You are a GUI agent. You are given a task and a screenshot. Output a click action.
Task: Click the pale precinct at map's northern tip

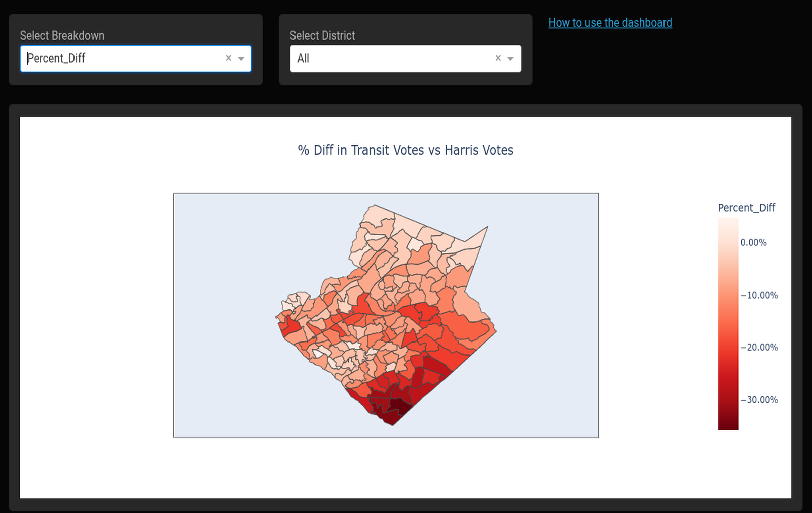[376, 215]
